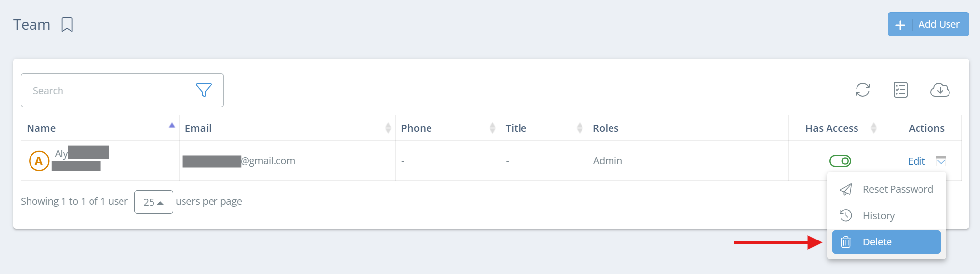Click the paper plane Reset Password icon
The height and width of the screenshot is (274, 980).
(x=846, y=189)
